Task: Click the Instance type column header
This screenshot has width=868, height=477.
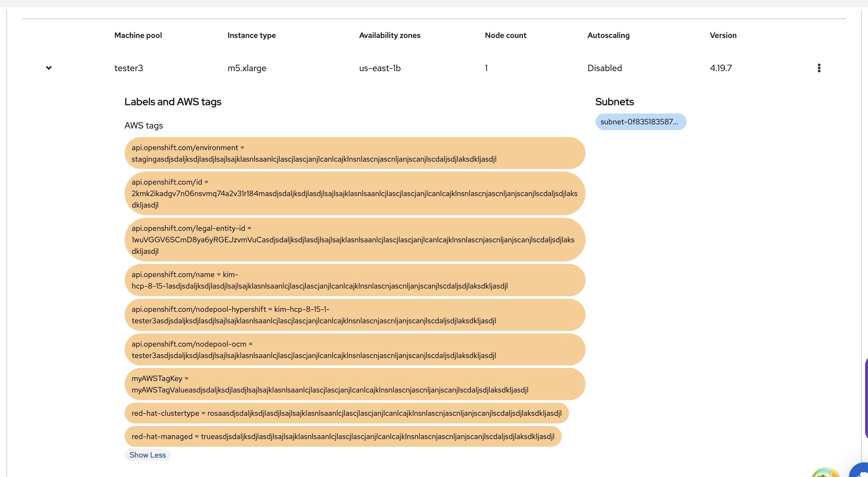Action: 251,35
